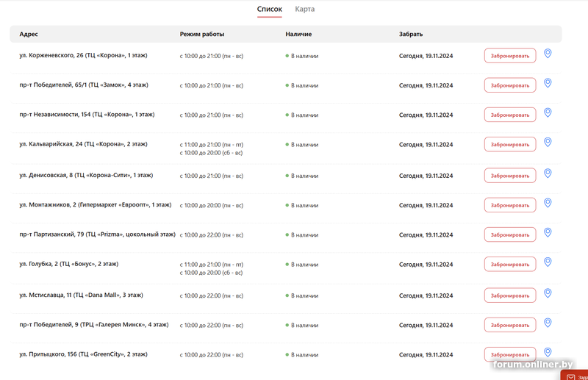The image size is (588, 380).
Task: Show map pin for ул. Притыцкого, 156
Action: [x=548, y=353]
